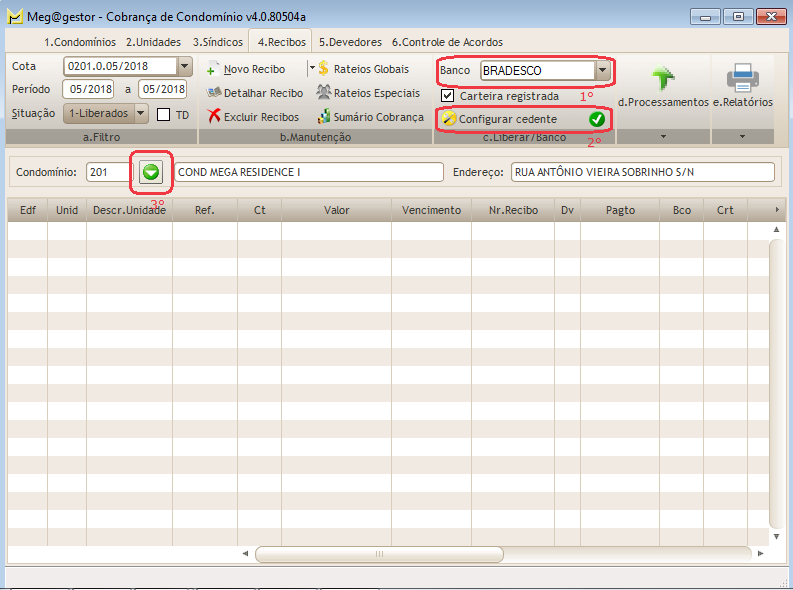Enable the TD checkbox
The width and height of the screenshot is (793, 590).
click(x=164, y=115)
